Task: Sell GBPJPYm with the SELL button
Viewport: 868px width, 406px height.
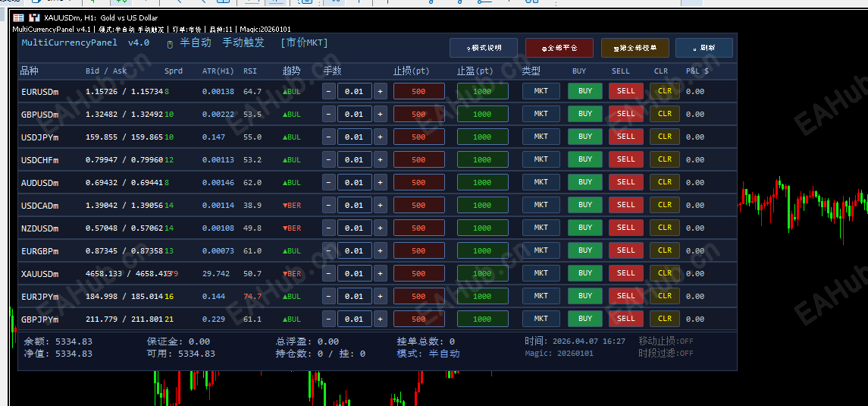Action: click(626, 318)
